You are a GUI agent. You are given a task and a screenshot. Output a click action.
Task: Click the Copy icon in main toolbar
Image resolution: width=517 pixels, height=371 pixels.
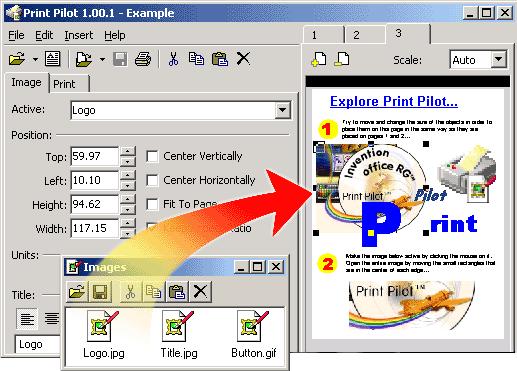pos(196,59)
